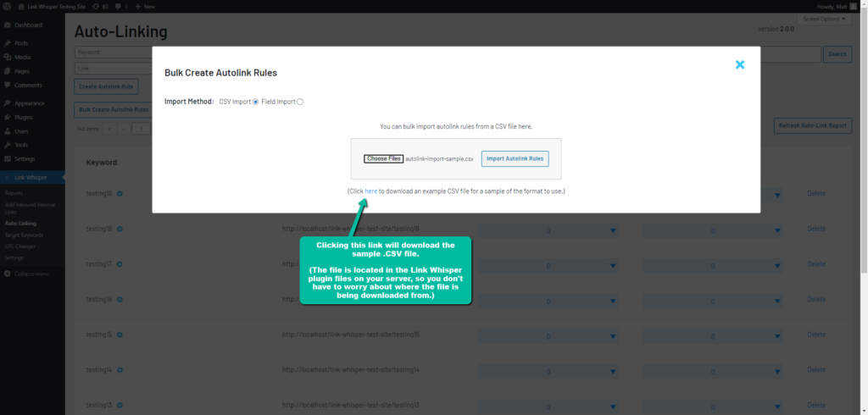The image size is (868, 415).
Task: Open settings gear for testing17 keyword
Action: (x=120, y=264)
